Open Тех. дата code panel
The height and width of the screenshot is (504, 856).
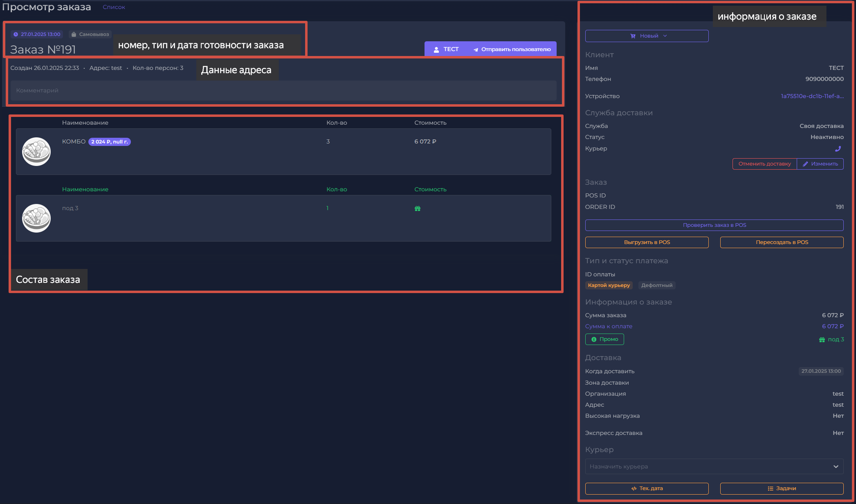(x=647, y=488)
